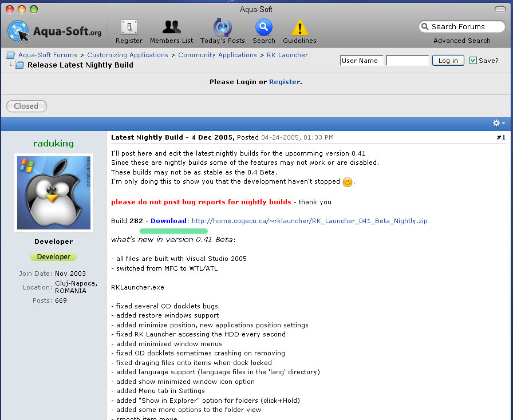This screenshot has width=513, height=420.
Task: Click the wink smiley in the post
Action: (348, 181)
